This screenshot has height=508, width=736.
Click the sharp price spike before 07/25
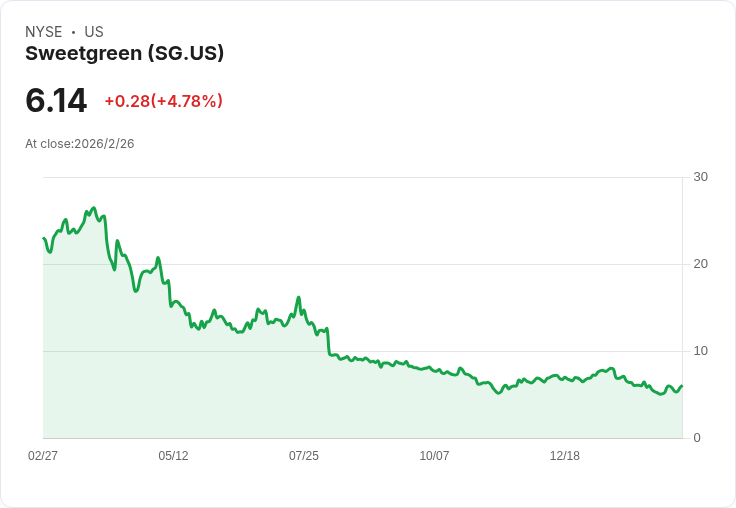point(298,297)
